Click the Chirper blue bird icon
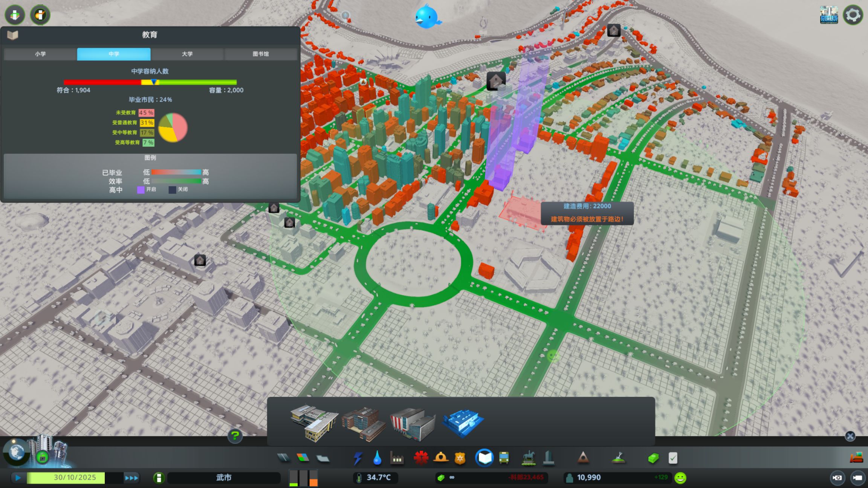This screenshot has height=488, width=868. 428,17
